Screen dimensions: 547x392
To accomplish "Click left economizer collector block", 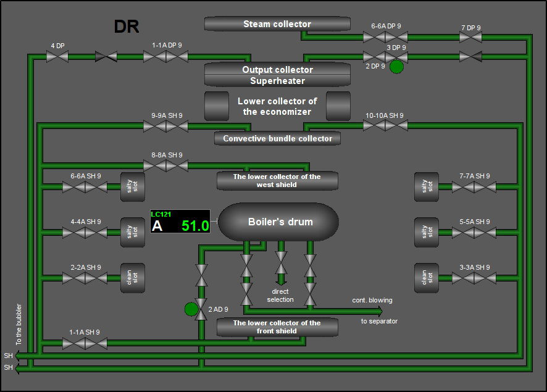I will click(x=217, y=106).
